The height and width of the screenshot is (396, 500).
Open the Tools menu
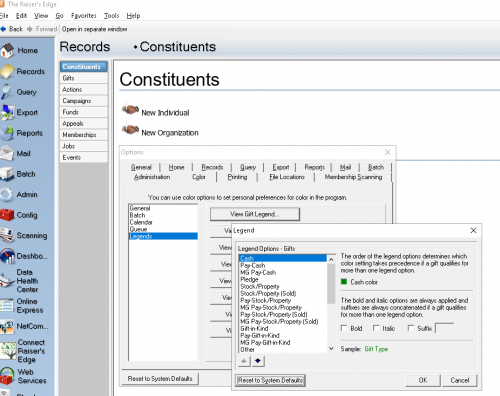click(x=111, y=16)
